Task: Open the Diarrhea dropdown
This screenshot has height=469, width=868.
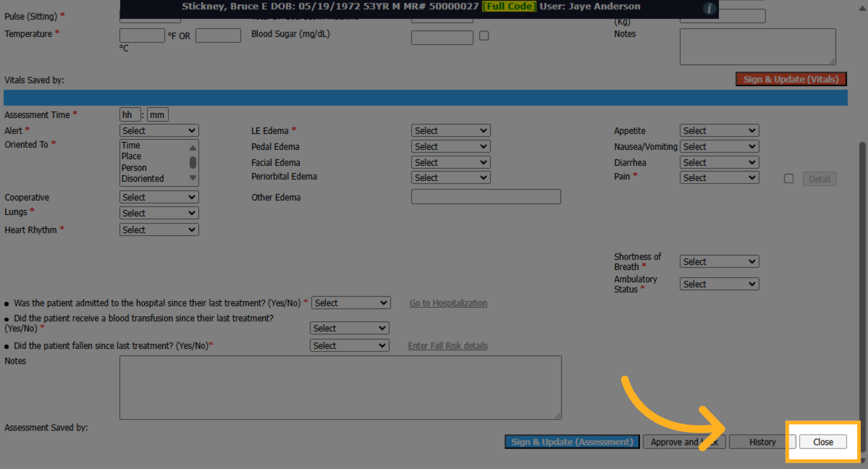Action: pos(719,162)
